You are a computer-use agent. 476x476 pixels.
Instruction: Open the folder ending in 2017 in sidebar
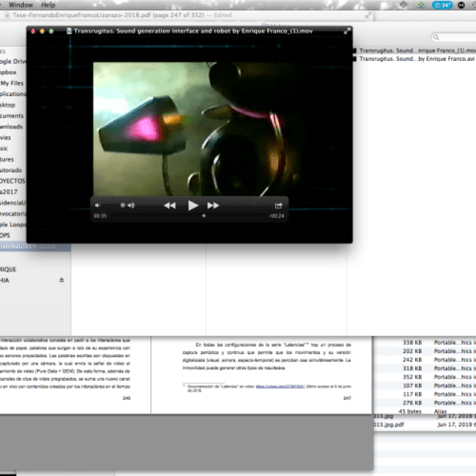(9, 192)
